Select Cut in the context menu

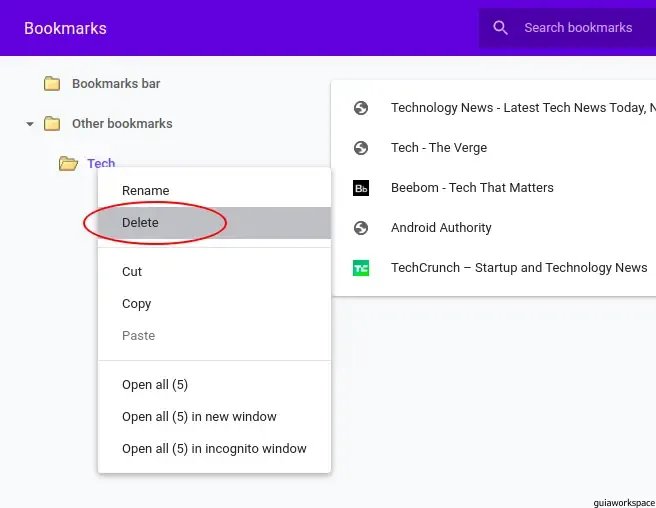coord(214,272)
